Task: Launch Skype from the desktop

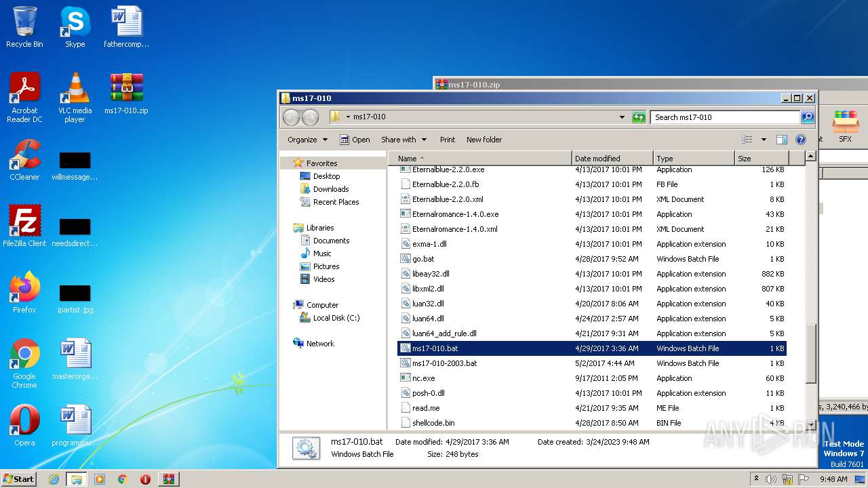Action: point(75,27)
